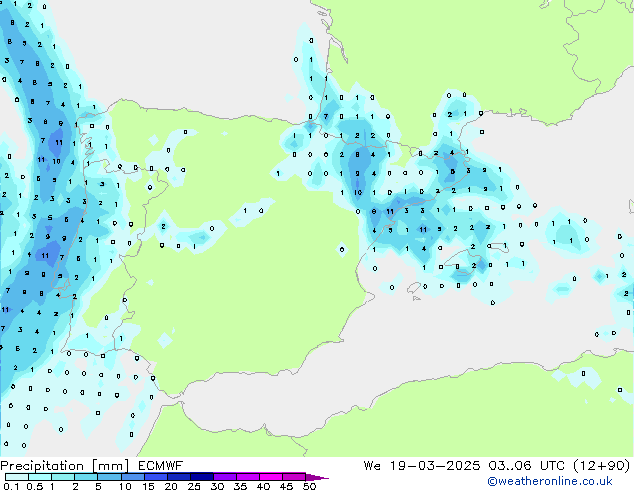Pick the 40–45 mm magenta legend swatch
Viewport: 634px width, 490px height.
(271, 477)
